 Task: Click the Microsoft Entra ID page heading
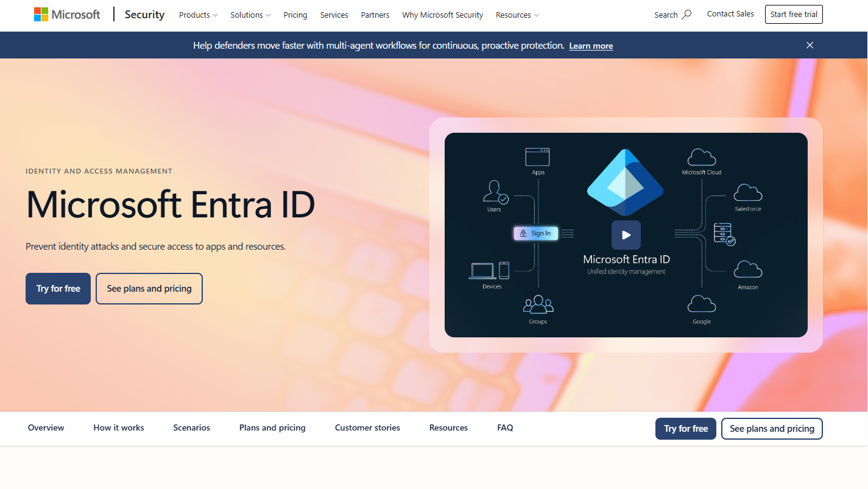[171, 204]
